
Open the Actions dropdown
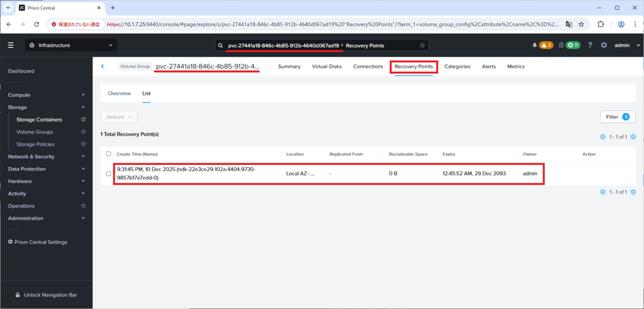(119, 117)
